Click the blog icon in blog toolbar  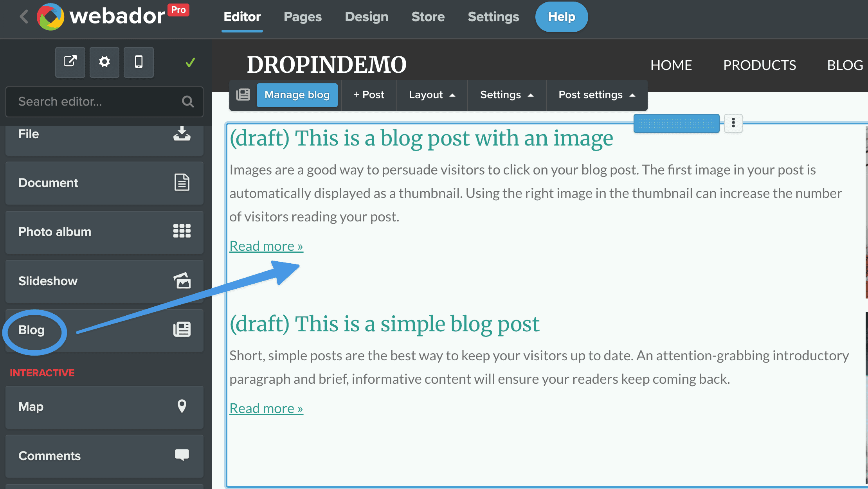(243, 95)
